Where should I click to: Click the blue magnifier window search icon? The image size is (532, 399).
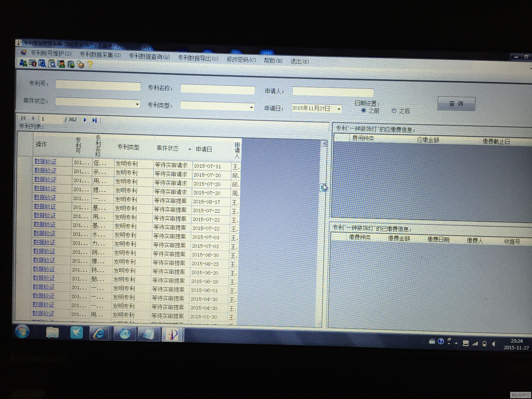click(x=42, y=64)
